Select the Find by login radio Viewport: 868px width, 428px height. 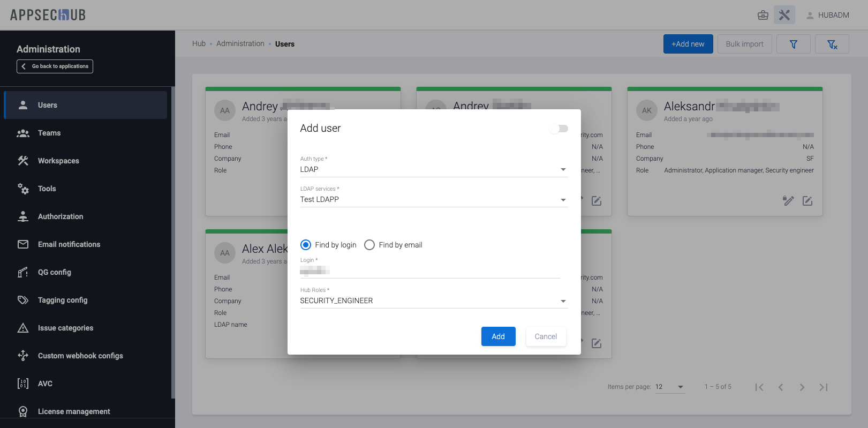pyautogui.click(x=306, y=245)
